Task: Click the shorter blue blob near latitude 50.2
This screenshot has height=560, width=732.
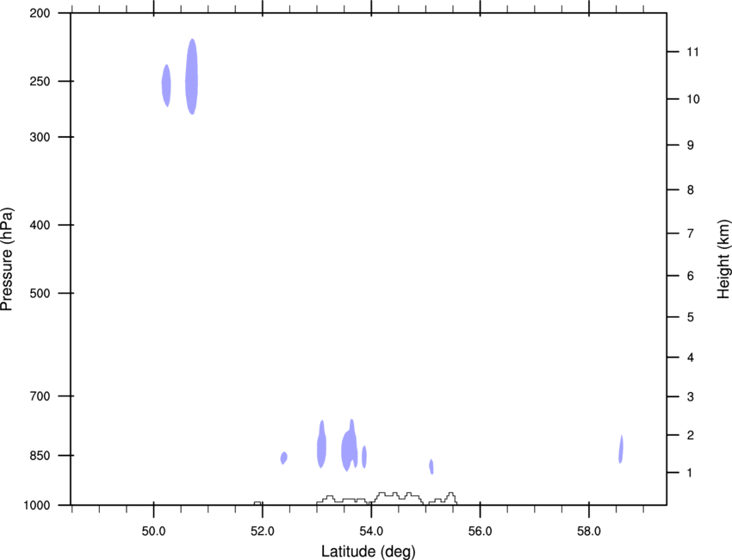Action: 166,85
